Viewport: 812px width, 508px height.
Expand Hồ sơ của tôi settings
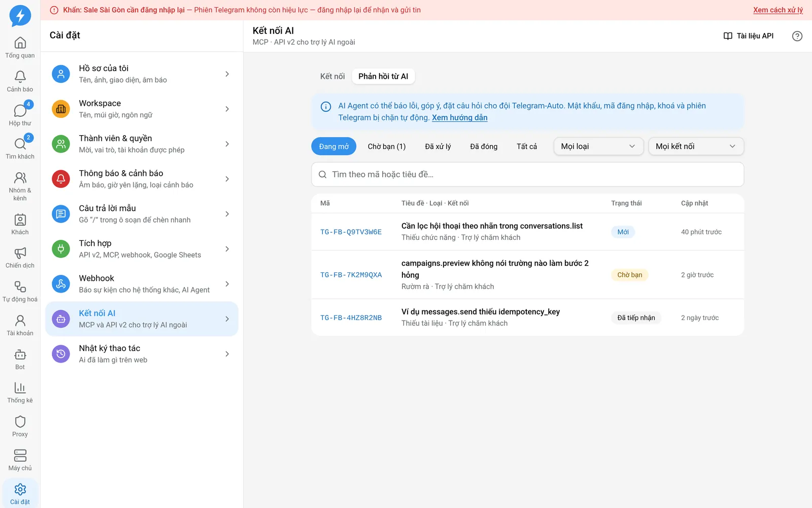(x=142, y=74)
